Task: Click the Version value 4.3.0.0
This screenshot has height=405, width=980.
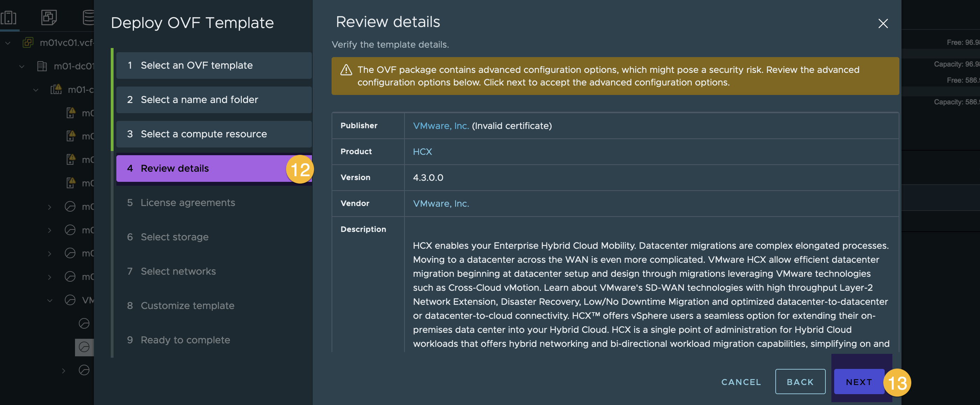Action: (428, 178)
